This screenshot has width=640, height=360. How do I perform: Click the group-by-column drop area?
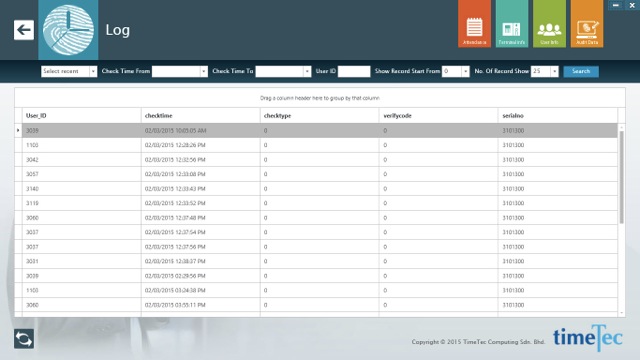click(320, 98)
